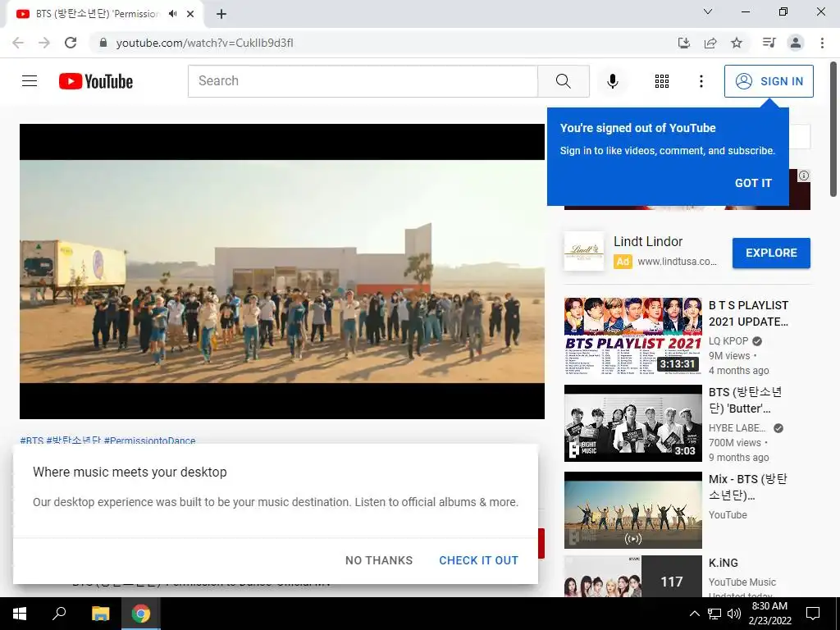This screenshot has height=630, width=840.
Task: Open the Chrome profile avatar
Action: 796,43
